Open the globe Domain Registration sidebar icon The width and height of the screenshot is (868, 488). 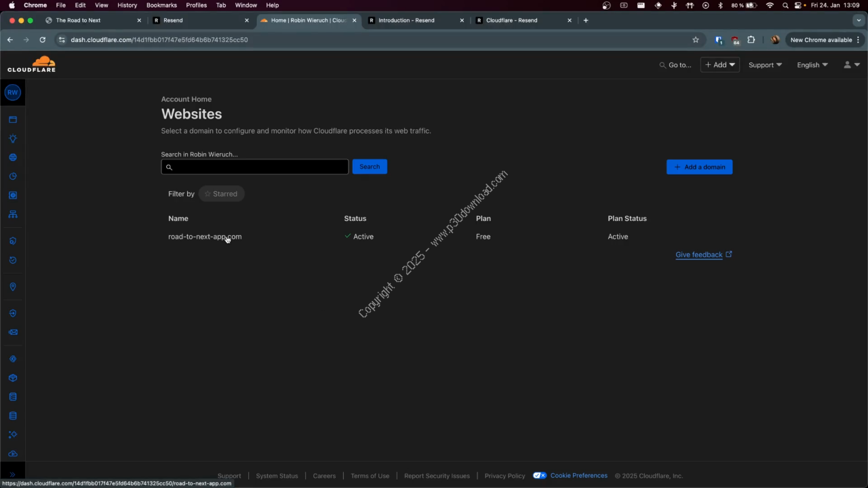(x=12, y=157)
